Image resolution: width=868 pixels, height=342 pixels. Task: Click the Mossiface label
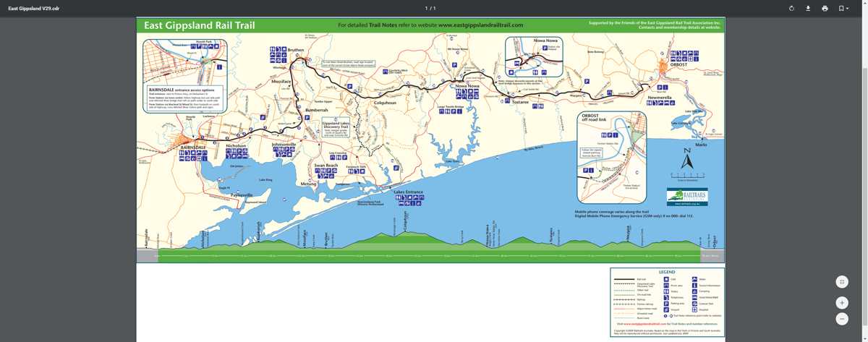click(x=281, y=82)
